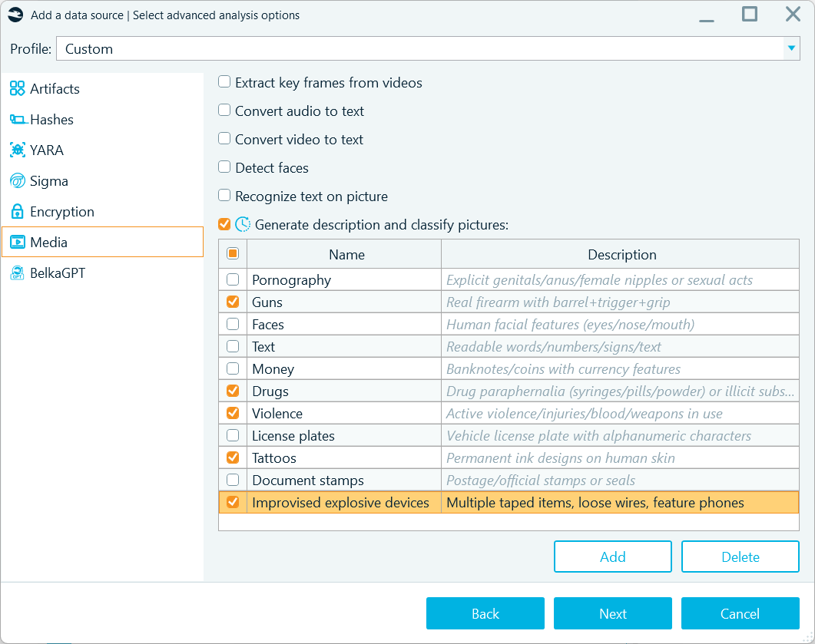The width and height of the screenshot is (815, 644).
Task: Go to the Encryption section label
Action: 62,212
